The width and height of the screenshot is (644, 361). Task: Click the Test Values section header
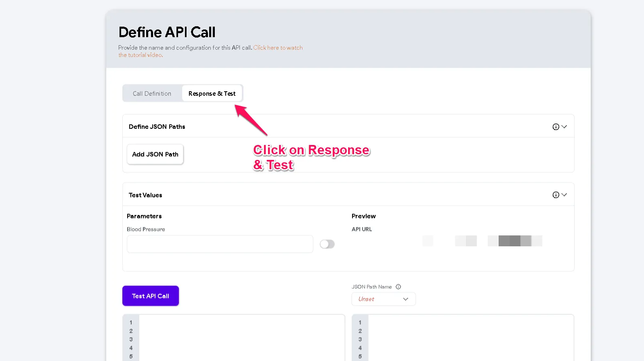point(145,195)
